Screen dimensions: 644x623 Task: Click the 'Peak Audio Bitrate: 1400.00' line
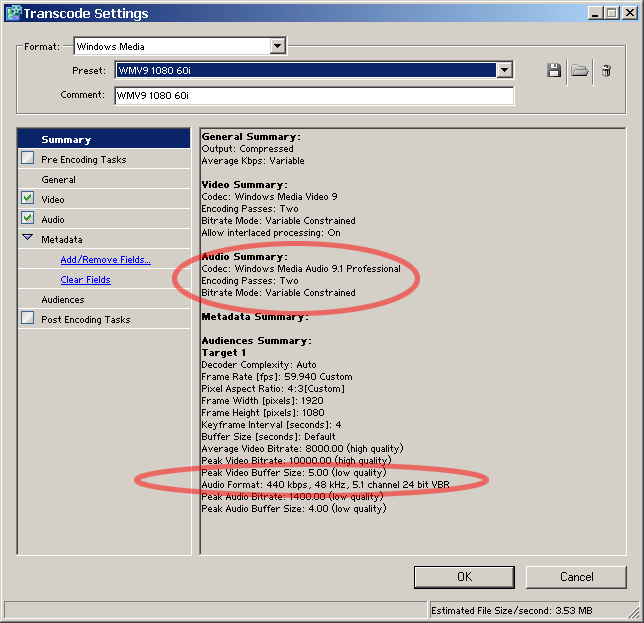pyautogui.click(x=292, y=497)
